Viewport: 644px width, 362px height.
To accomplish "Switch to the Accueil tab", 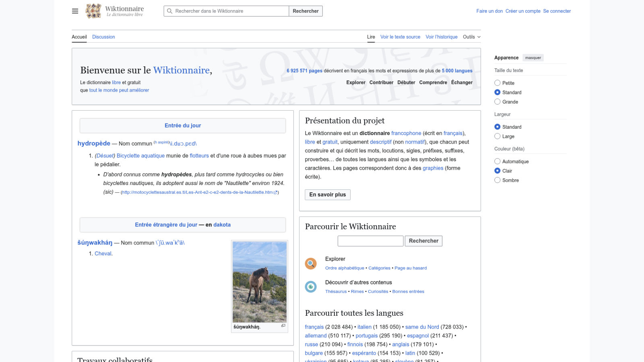I will click(79, 37).
